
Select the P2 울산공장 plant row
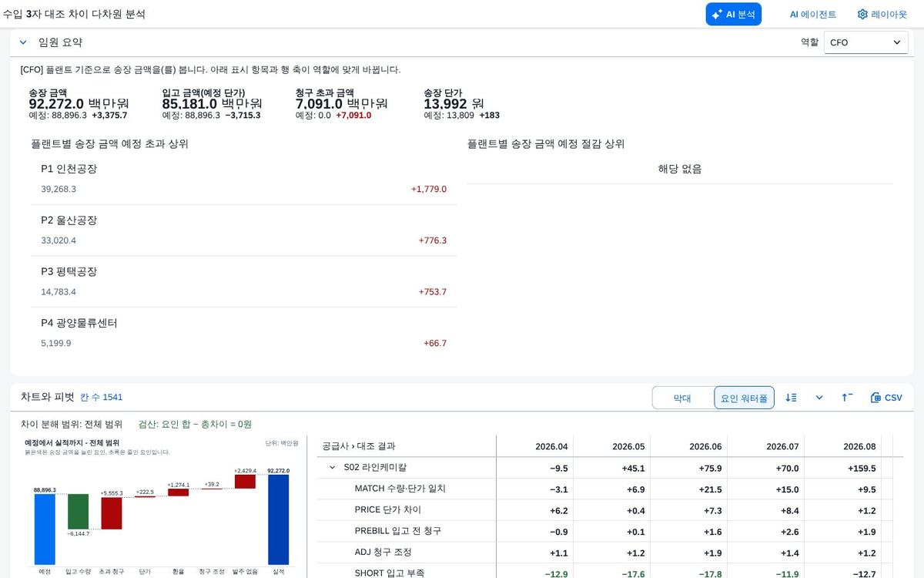[x=243, y=230]
